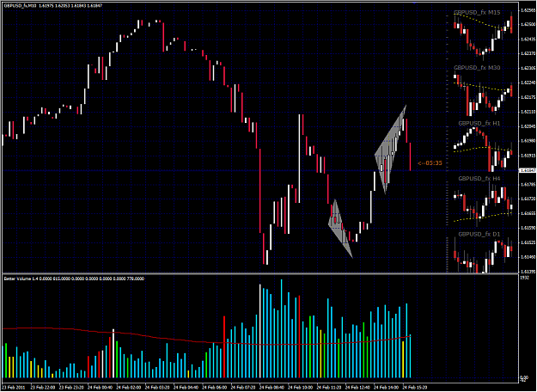Select the GBPUSD_fx H4 mini chart label
This screenshot has height=392, width=537.
(x=479, y=179)
